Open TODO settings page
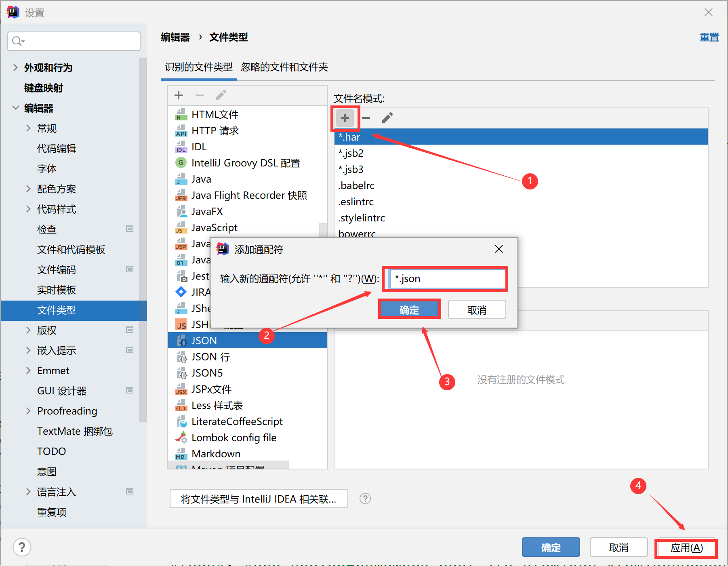Viewport: 728px width, 566px height. pyautogui.click(x=51, y=451)
